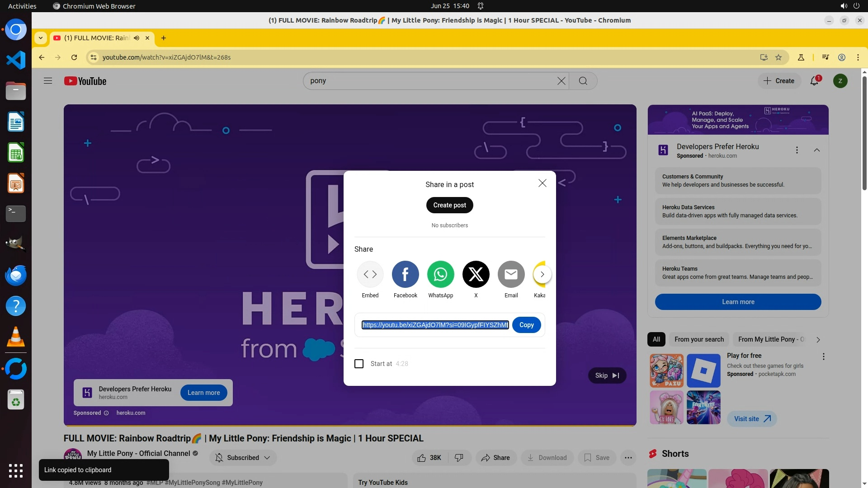Bookmark this page with the star
868x488 pixels.
pyautogui.click(x=778, y=57)
